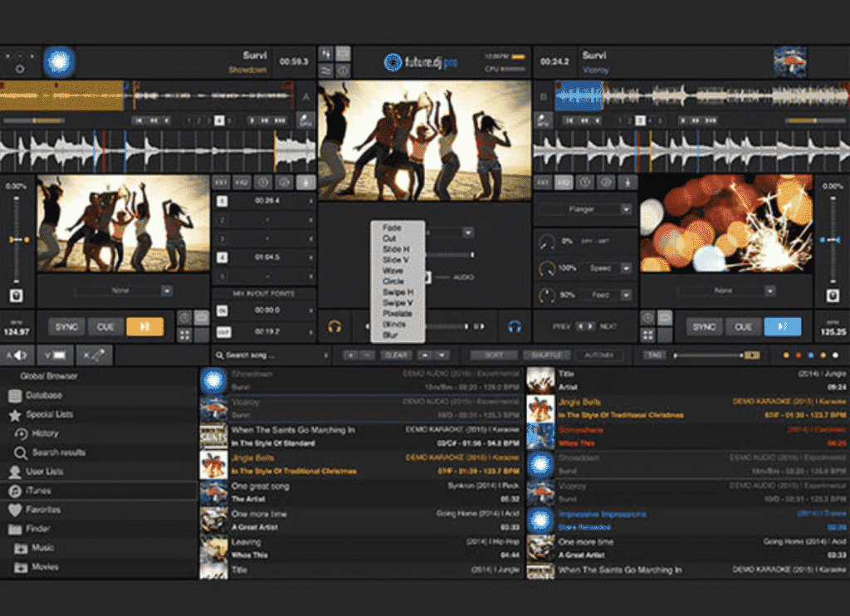Choose Fade in the transition list
Viewport: 850px width, 616px height.
pyautogui.click(x=392, y=227)
